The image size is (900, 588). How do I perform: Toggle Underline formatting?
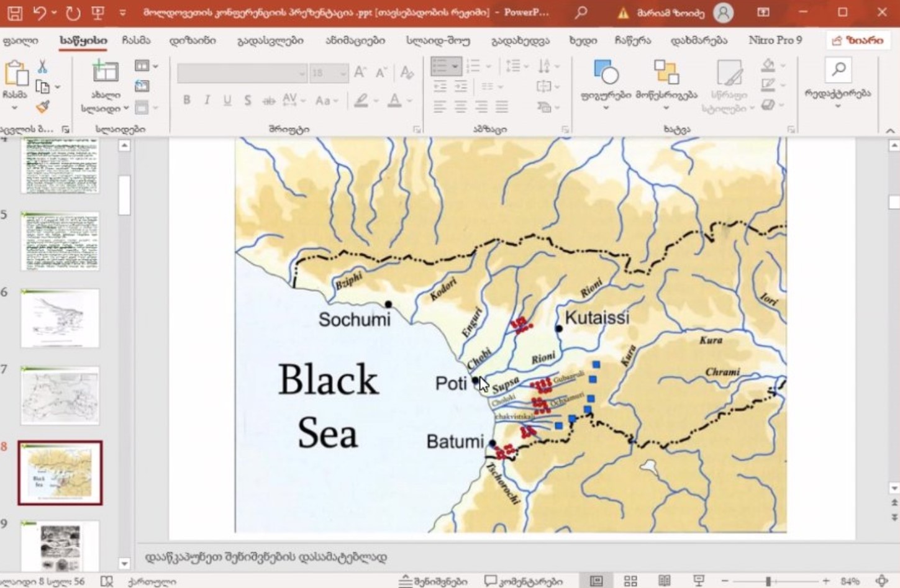pos(227,100)
